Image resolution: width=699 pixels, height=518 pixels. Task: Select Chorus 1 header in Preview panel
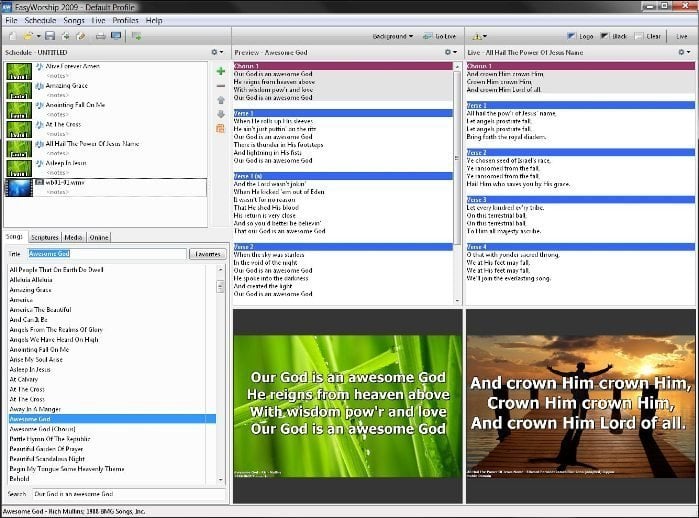[343, 66]
